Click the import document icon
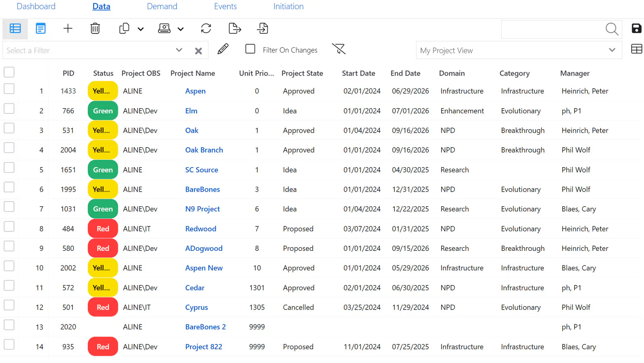The height and width of the screenshot is (363, 644). pos(262,29)
